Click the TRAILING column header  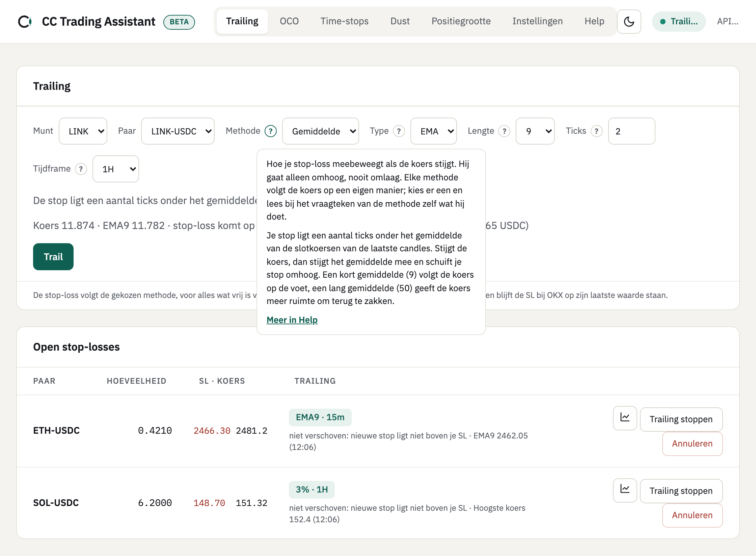pyautogui.click(x=315, y=381)
